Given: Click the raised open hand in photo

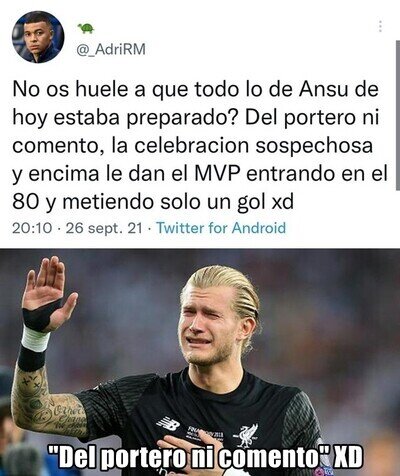Looking at the screenshot, I should point(47,288).
